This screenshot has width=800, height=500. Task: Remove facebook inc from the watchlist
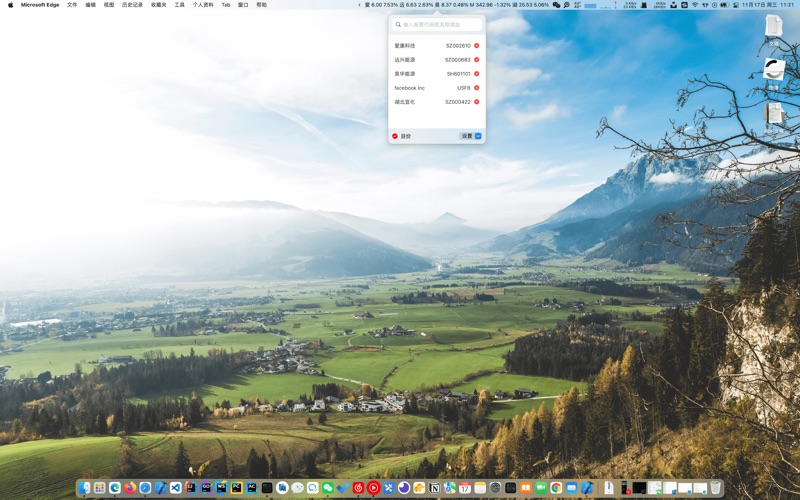476,88
